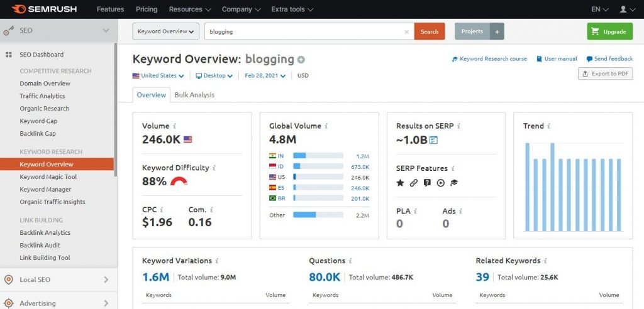Click the Projects button
The image size is (644, 309).
click(472, 31)
